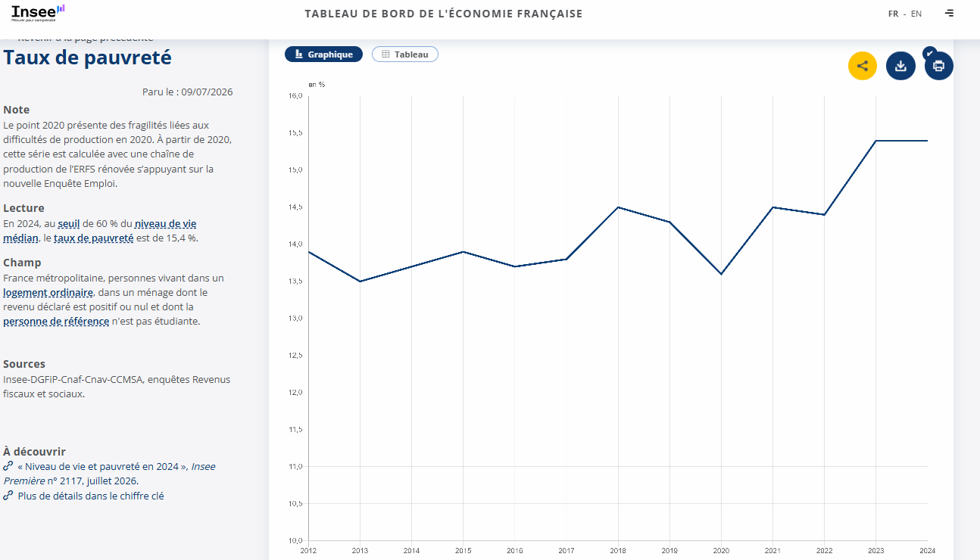Screen dimensions: 980x560
Task: Click the small collapse arrow above print
Action: 929,53
